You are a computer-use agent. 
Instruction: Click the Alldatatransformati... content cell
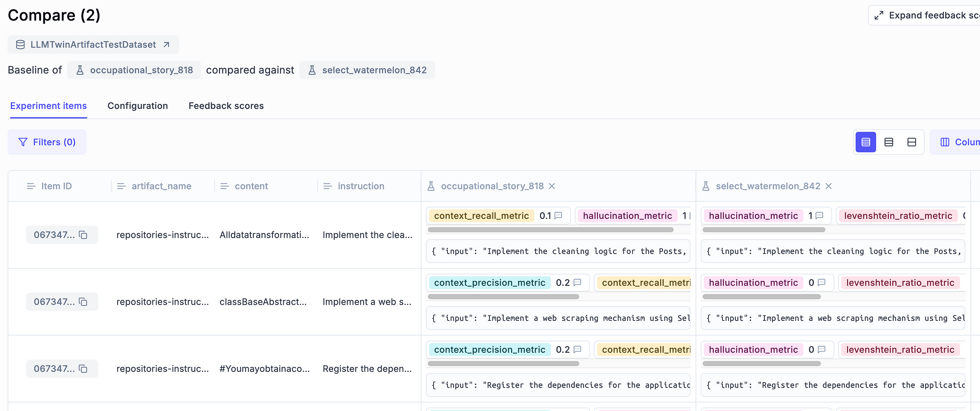pos(265,235)
